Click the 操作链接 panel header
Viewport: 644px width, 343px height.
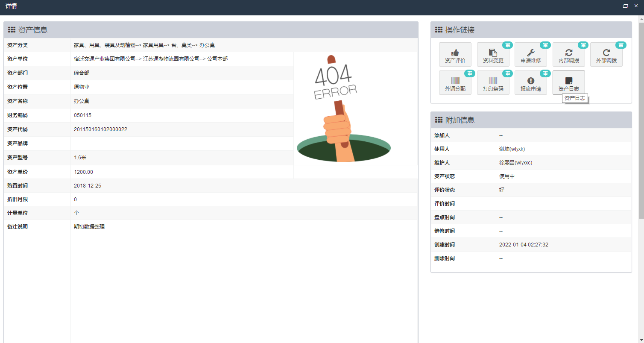coord(531,30)
